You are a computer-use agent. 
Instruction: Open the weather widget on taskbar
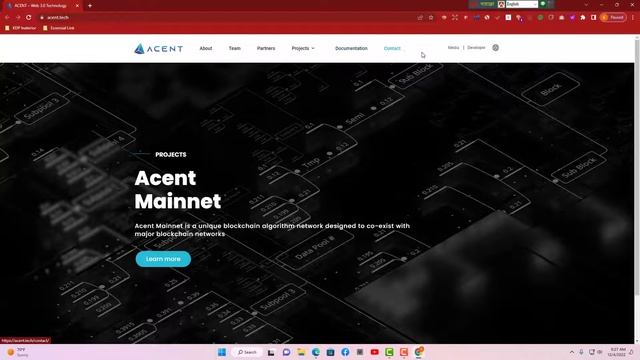[18, 352]
